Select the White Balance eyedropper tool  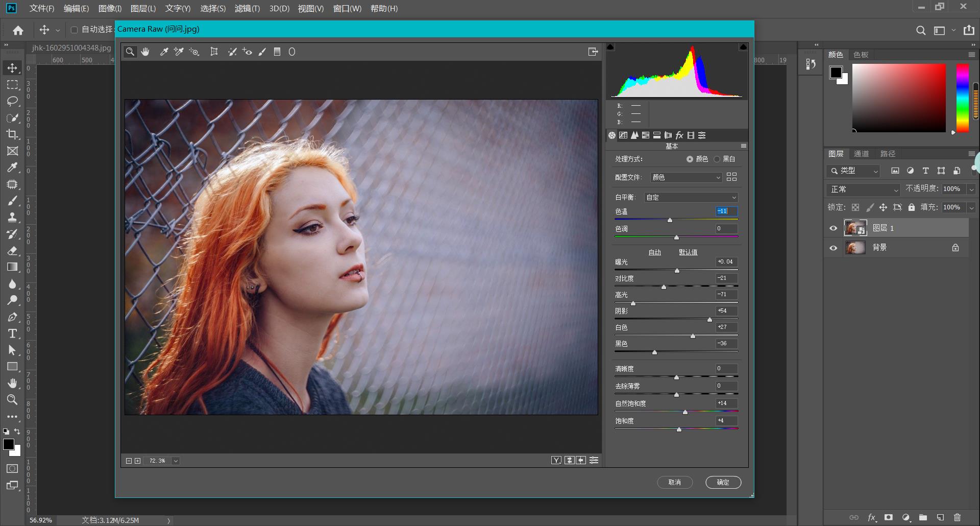[x=164, y=52]
